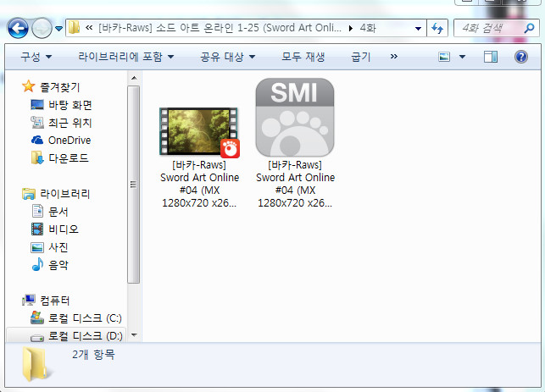
Task: Select the 4화 path segment
Action: coord(368,28)
